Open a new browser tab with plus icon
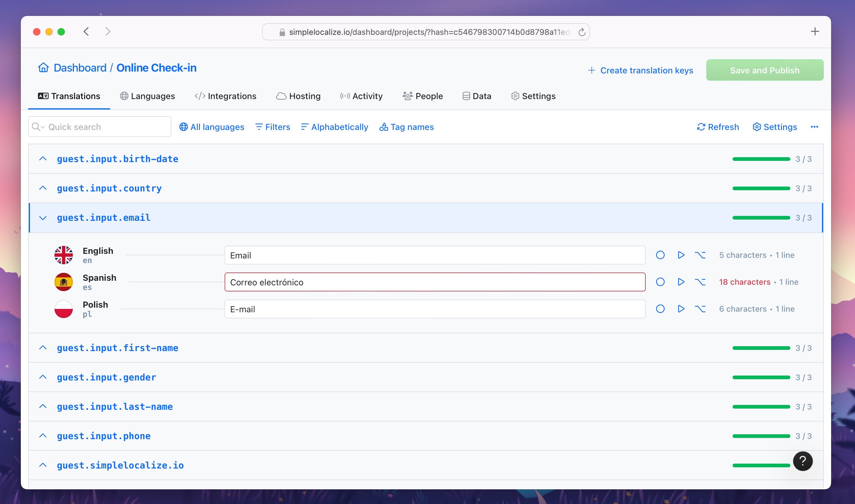Viewport: 855px width, 504px height. [815, 31]
